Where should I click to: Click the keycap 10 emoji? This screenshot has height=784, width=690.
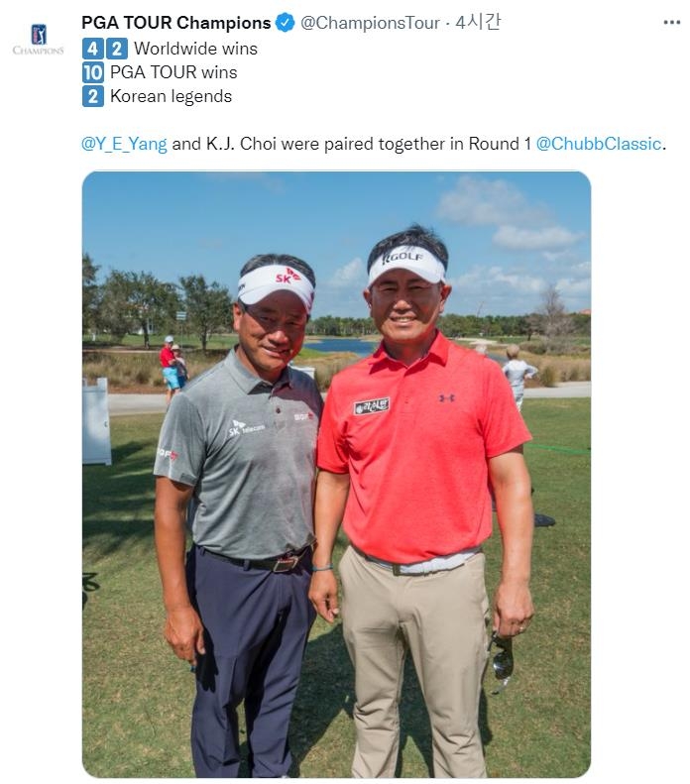click(93, 72)
